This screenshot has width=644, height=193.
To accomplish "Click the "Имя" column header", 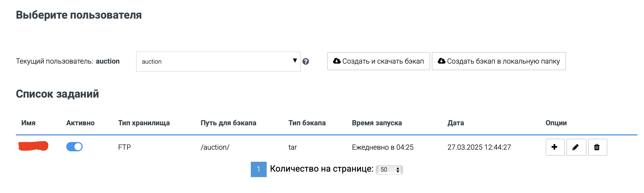I will tap(28, 123).
